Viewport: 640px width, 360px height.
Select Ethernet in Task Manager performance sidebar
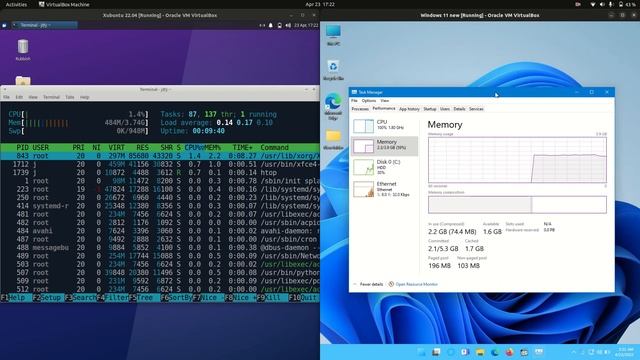pos(384,189)
